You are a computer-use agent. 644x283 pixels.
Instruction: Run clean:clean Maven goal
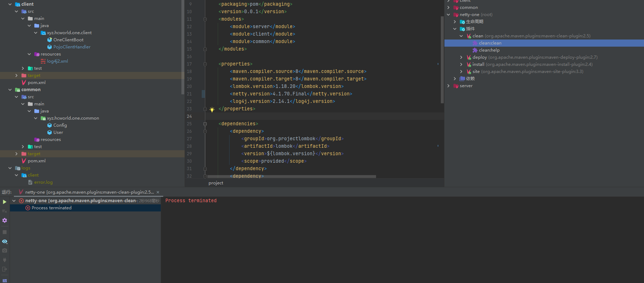coord(490,43)
